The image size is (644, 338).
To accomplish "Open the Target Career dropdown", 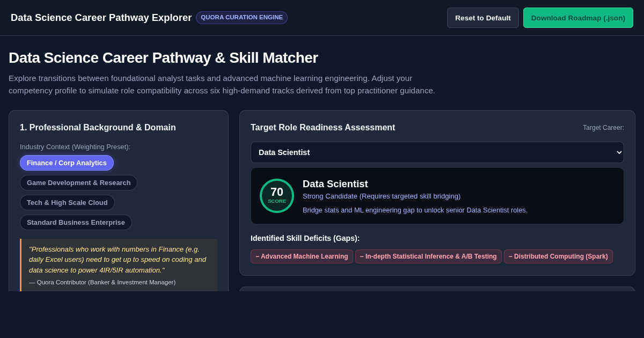I will tap(437, 152).
